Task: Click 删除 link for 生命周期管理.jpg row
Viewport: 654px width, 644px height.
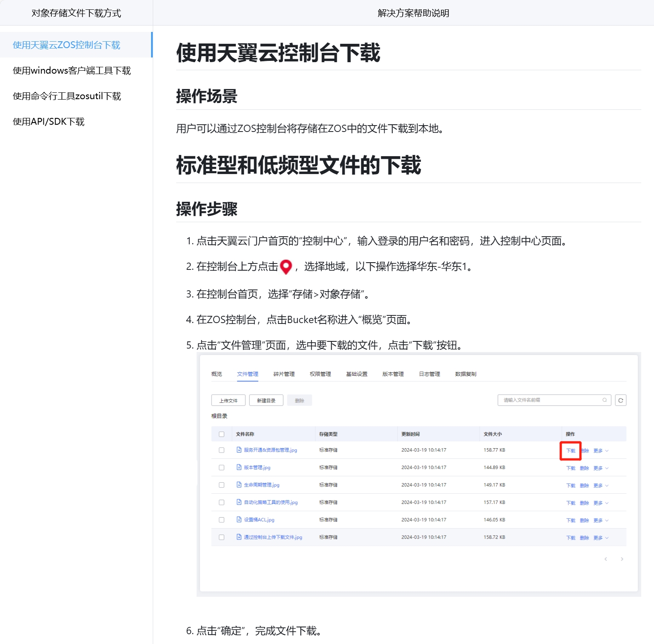Action: (x=584, y=486)
